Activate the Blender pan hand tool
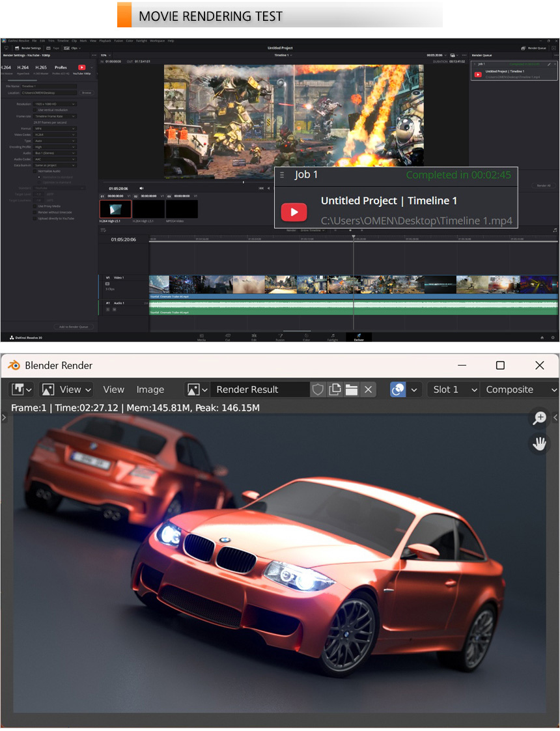Viewport: 560px width, 731px height. coord(540,444)
